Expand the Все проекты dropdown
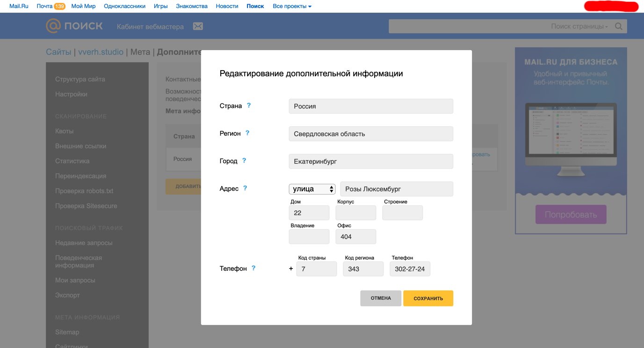This screenshot has height=348, width=644. [x=292, y=6]
